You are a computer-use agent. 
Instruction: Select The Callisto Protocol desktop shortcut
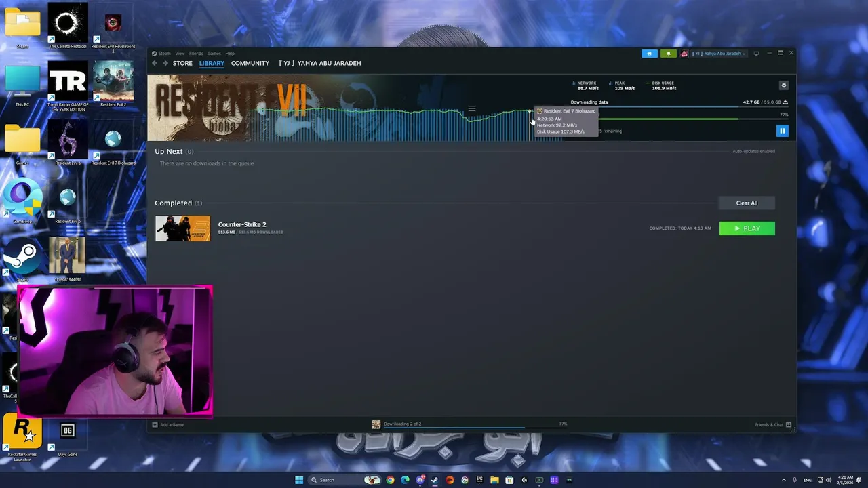(x=67, y=26)
